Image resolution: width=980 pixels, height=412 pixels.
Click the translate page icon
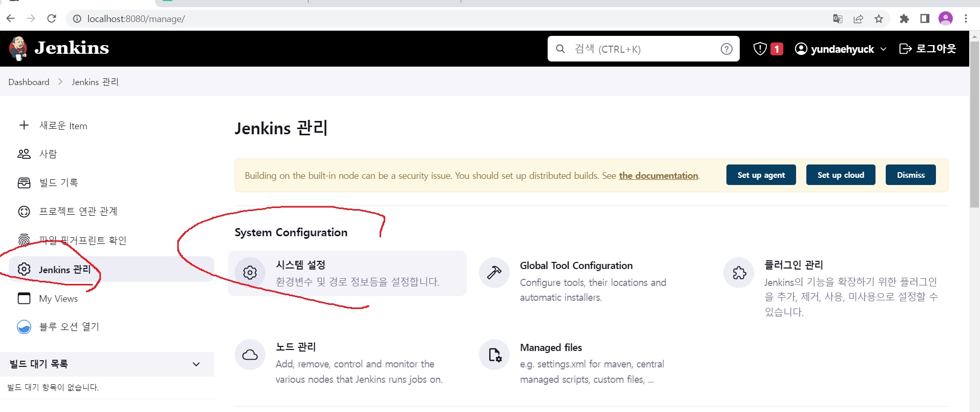pos(838,19)
